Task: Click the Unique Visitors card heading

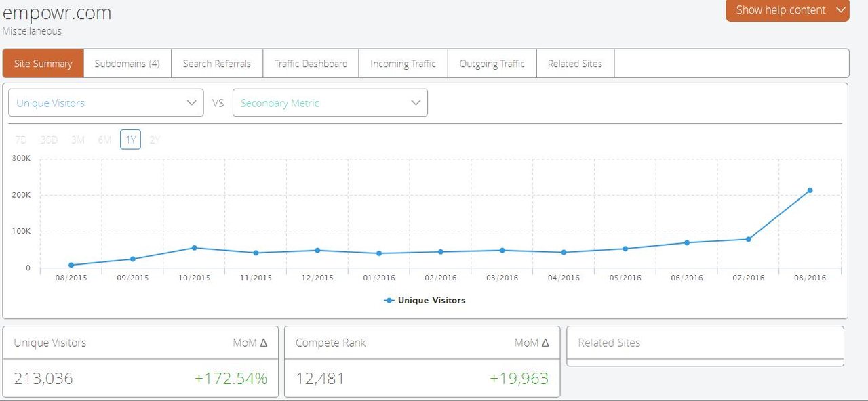Action: (x=50, y=343)
